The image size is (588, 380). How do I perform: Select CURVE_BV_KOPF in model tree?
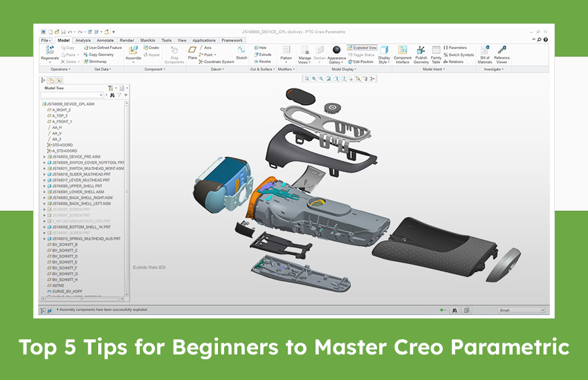point(66,292)
